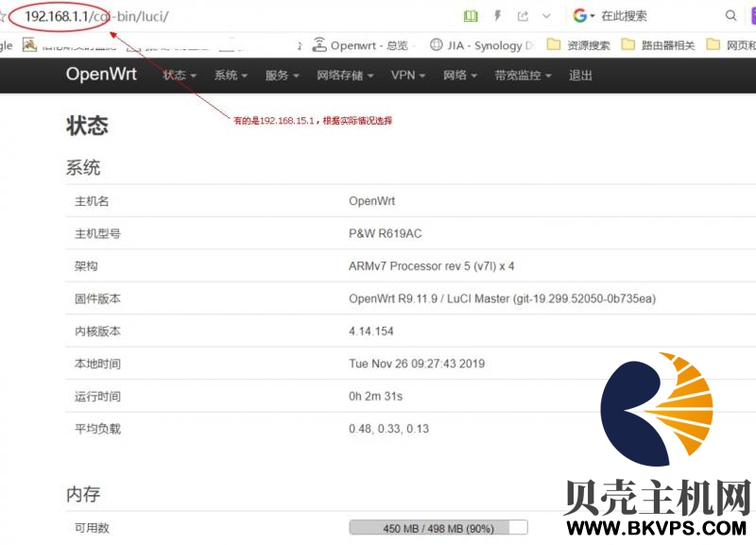Viewport: 756px width, 545px height.
Task: Click the 主机型号 row label
Action: point(97,233)
